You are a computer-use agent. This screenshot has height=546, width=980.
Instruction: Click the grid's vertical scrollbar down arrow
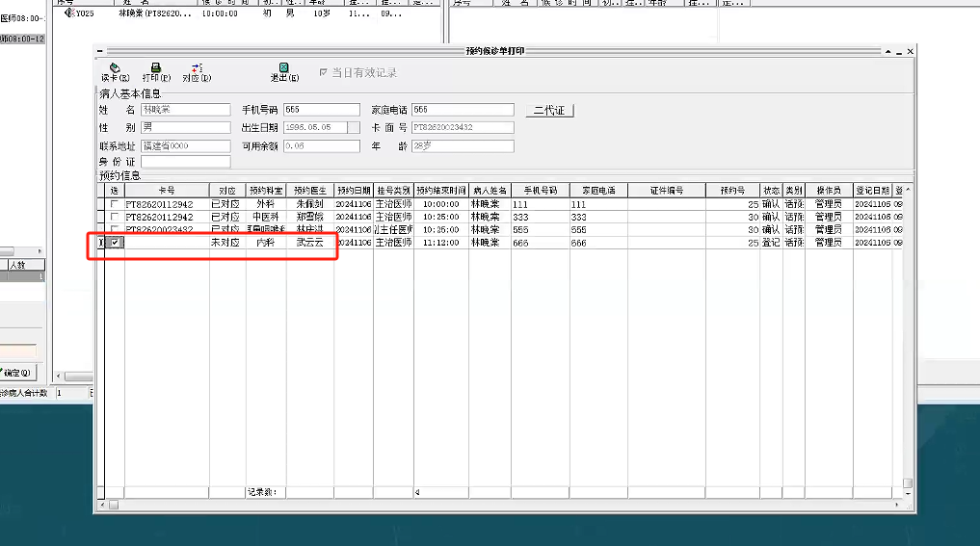click(x=908, y=494)
